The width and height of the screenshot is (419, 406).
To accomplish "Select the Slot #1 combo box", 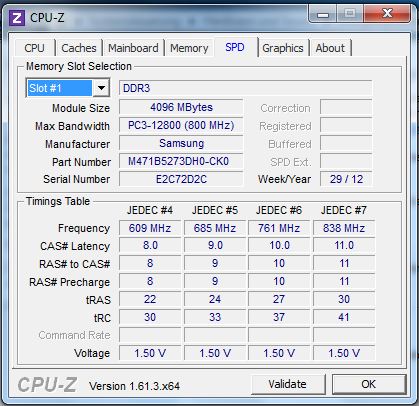I will [x=68, y=88].
